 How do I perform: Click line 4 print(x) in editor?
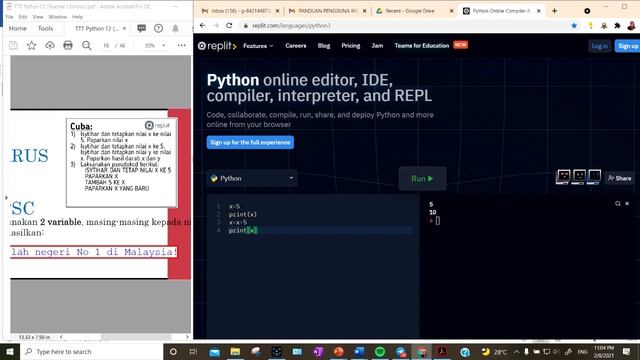243,230
